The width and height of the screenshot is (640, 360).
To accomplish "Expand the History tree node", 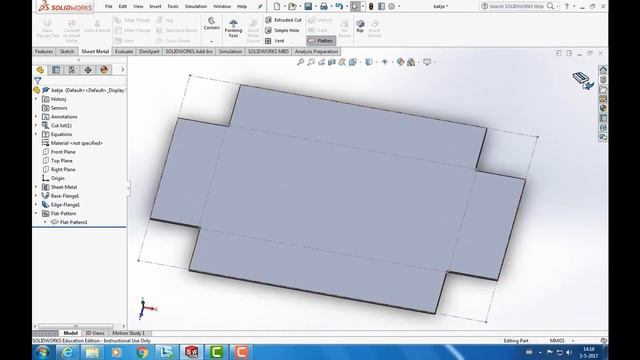I will (x=36, y=99).
